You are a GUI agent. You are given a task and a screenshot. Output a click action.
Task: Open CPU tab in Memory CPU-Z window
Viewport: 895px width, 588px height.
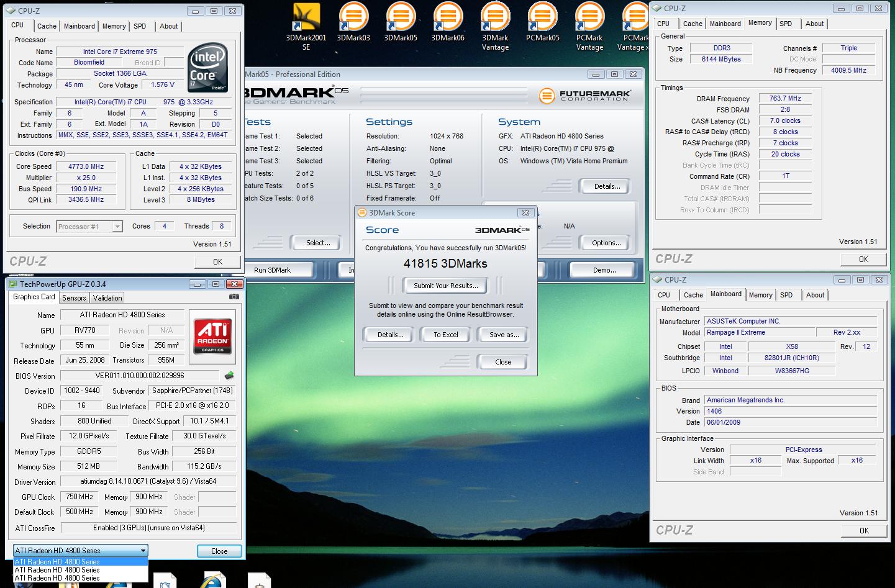coord(663,24)
